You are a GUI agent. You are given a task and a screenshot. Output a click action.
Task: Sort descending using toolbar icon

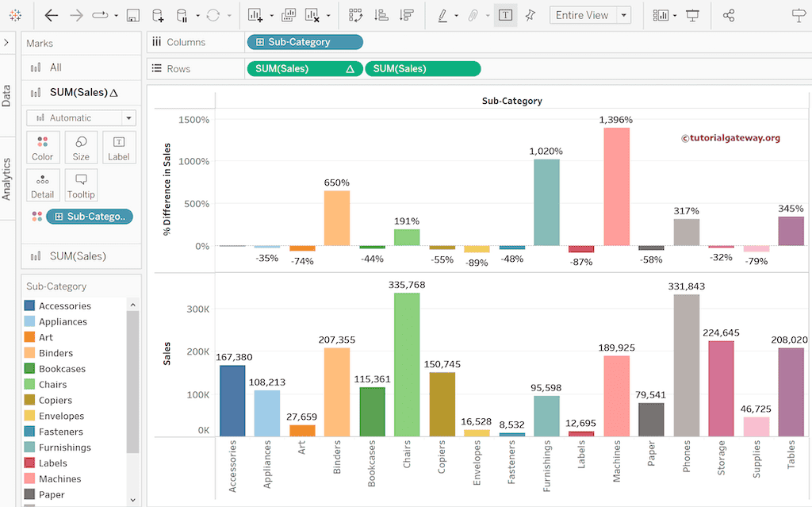407,15
